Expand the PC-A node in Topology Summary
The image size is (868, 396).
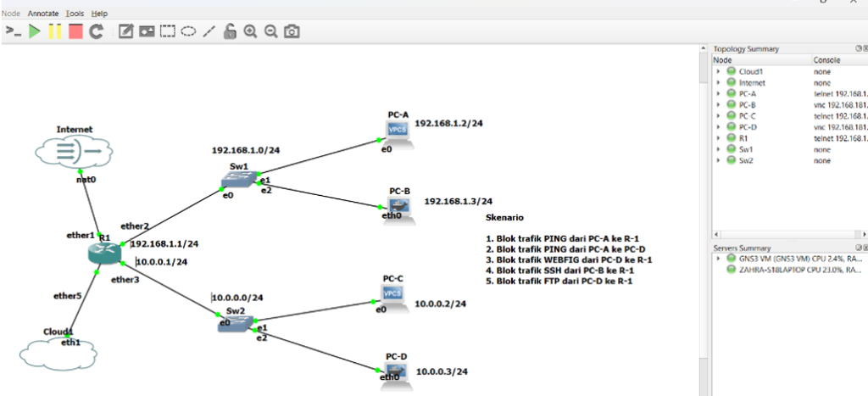click(719, 94)
